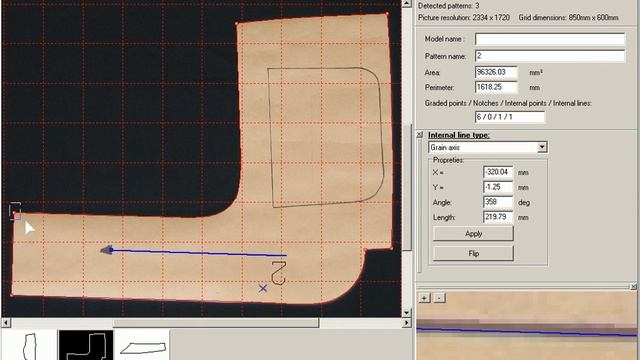Click the 'Detected patterns: 3' text
The height and width of the screenshot is (360, 640).
pyautogui.click(x=449, y=6)
